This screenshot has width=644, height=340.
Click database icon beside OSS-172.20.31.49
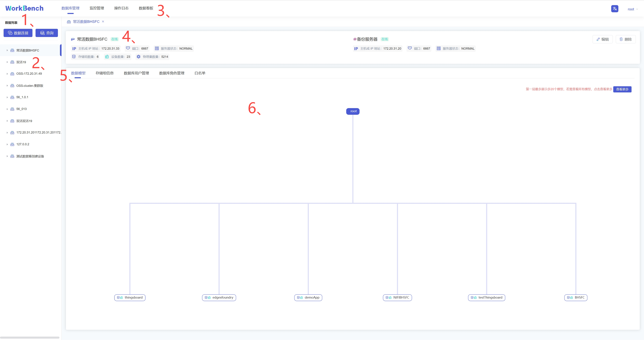12,74
